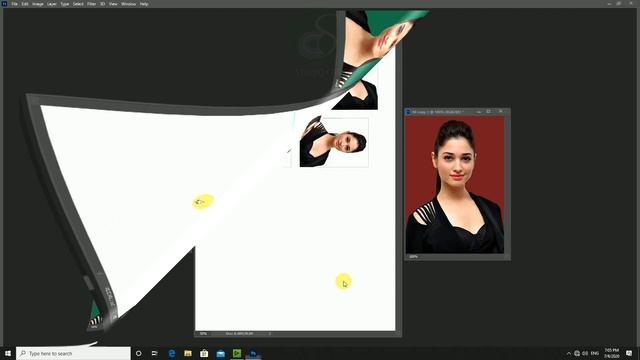Maximize the portrait document window
The width and height of the screenshot is (640, 360).
[x=489, y=111]
